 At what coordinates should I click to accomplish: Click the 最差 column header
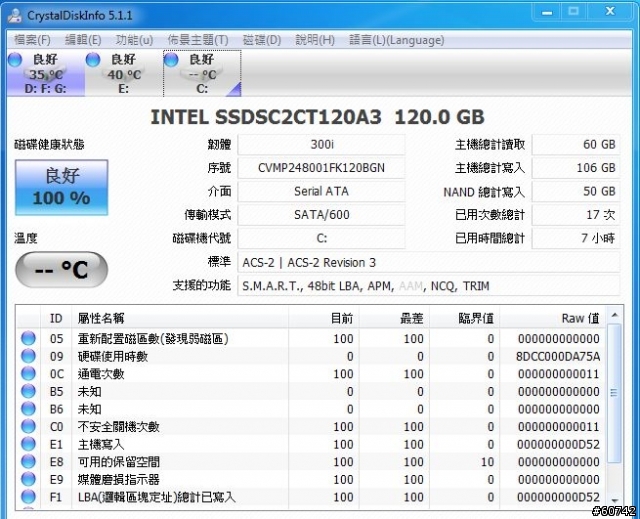tap(394, 318)
